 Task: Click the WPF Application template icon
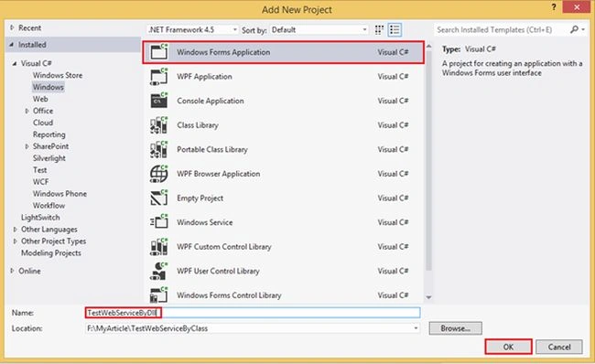point(158,76)
